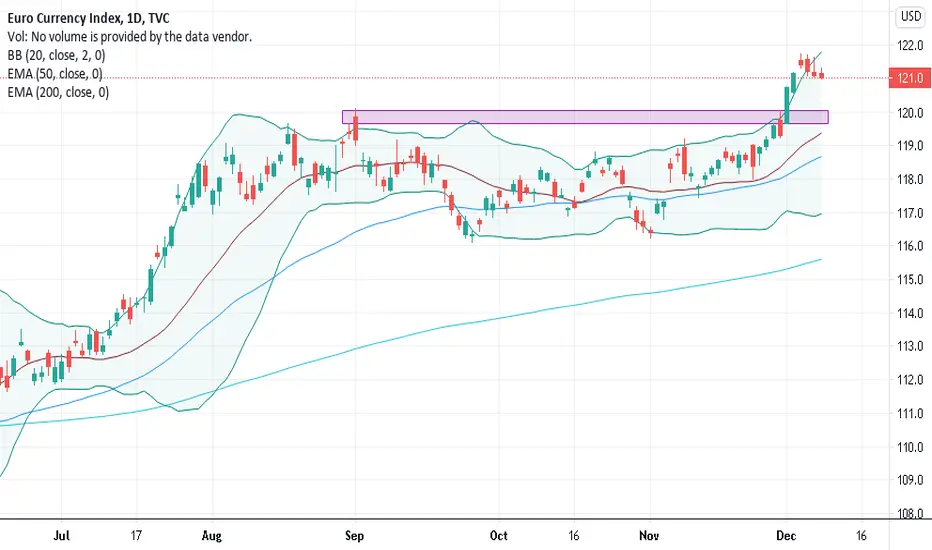Click the Sep label on time axis
932x550 pixels.
[x=354, y=536]
